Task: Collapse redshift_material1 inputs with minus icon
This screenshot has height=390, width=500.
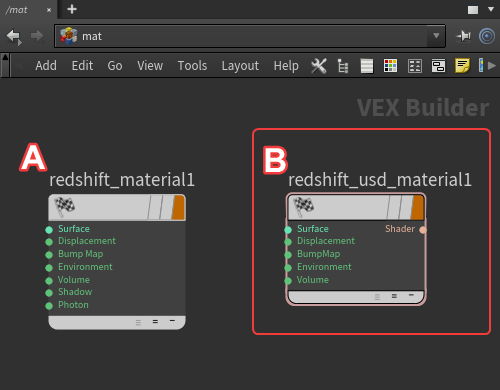Action: (172, 321)
